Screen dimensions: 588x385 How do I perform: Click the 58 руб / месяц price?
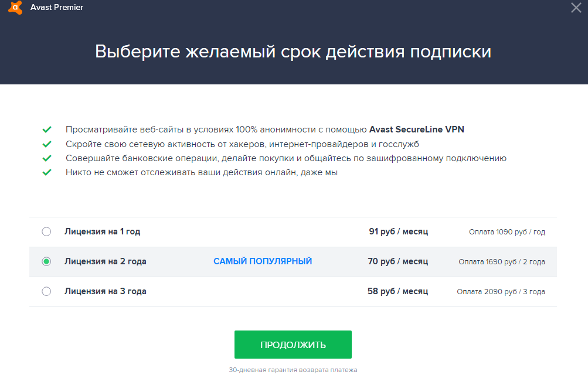point(397,291)
